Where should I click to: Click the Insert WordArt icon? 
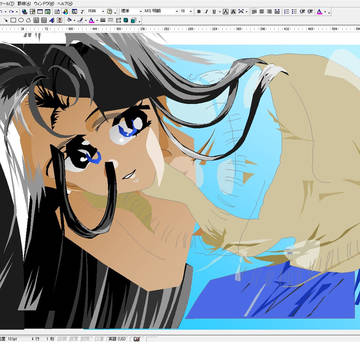tap(52, 20)
